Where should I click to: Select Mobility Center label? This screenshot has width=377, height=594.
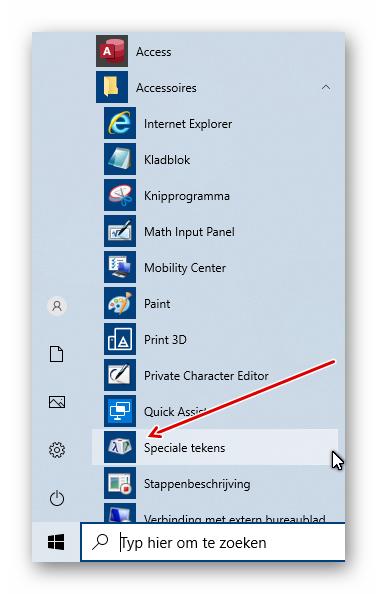click(185, 268)
